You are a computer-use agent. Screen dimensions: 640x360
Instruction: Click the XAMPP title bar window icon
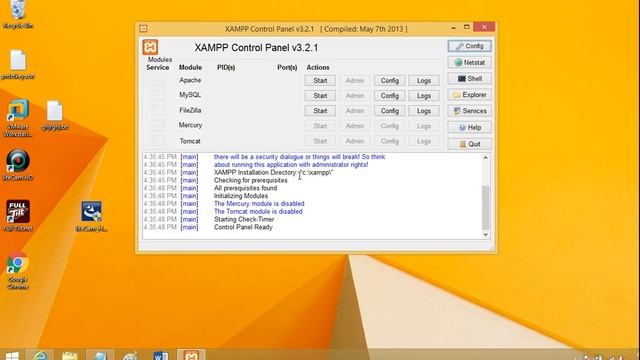click(143, 29)
